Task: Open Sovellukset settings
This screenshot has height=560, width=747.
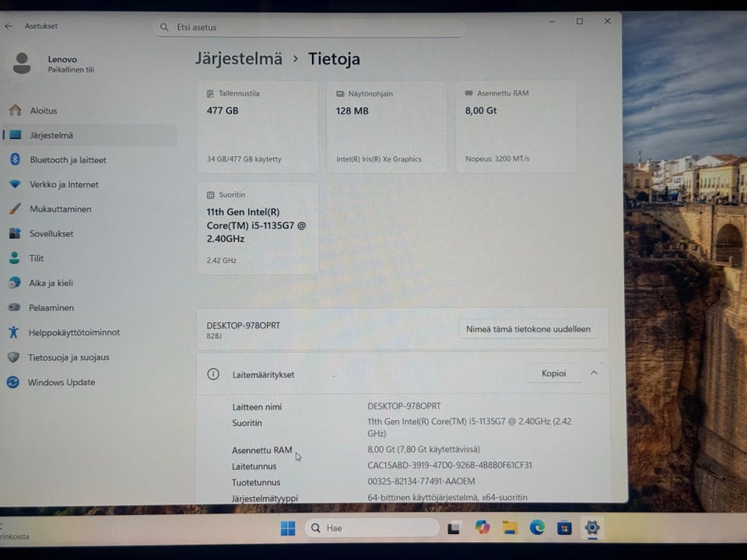Action: (x=89, y=233)
